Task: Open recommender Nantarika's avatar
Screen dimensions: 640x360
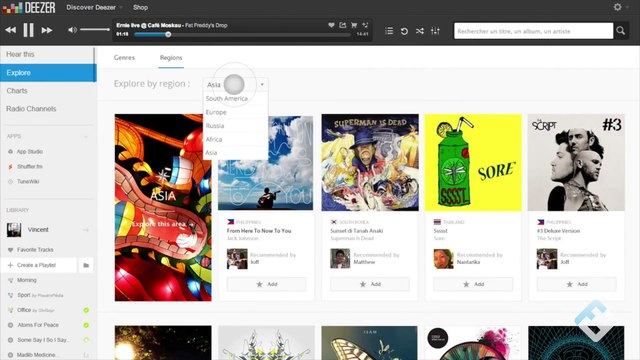Action: [x=443, y=259]
